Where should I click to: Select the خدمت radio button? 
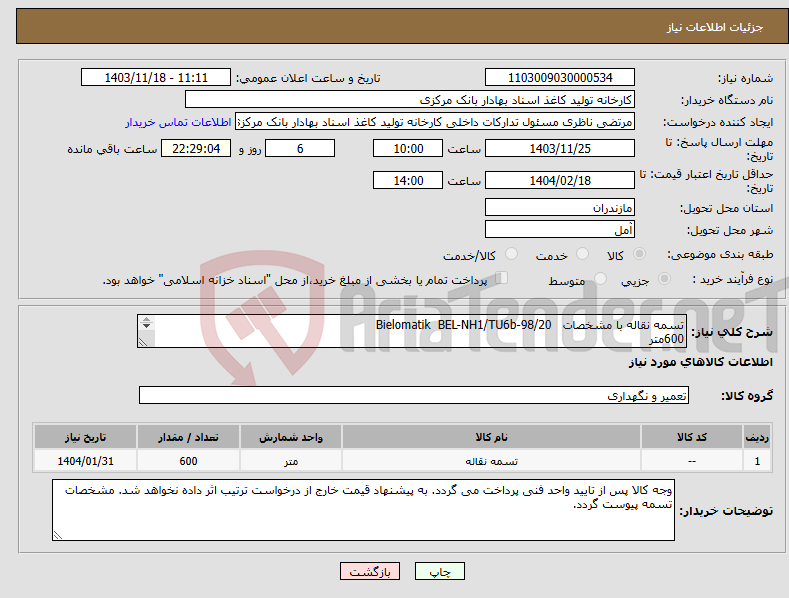pyautogui.click(x=582, y=254)
